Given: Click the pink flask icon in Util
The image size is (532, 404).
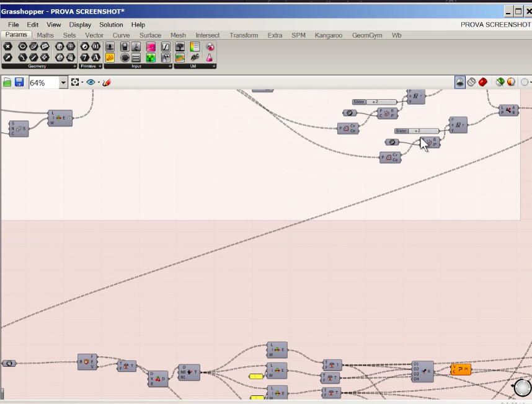Looking at the screenshot, I should pyautogui.click(x=210, y=58).
